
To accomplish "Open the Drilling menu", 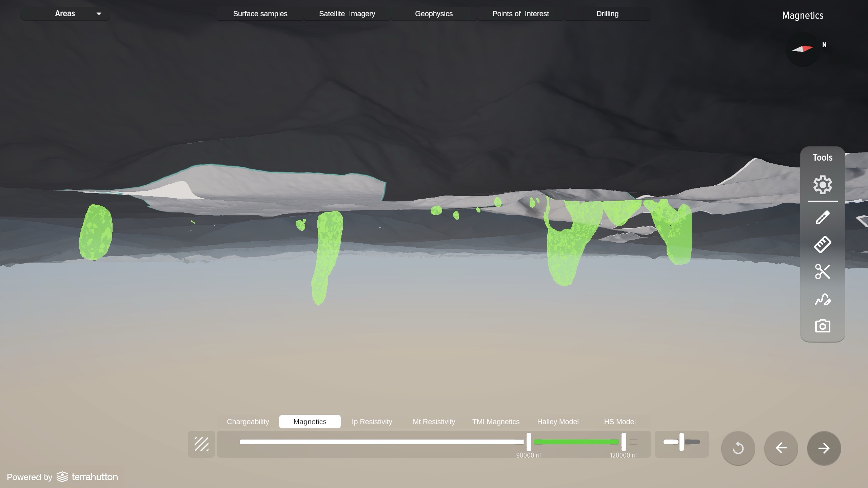I will pyautogui.click(x=607, y=14).
